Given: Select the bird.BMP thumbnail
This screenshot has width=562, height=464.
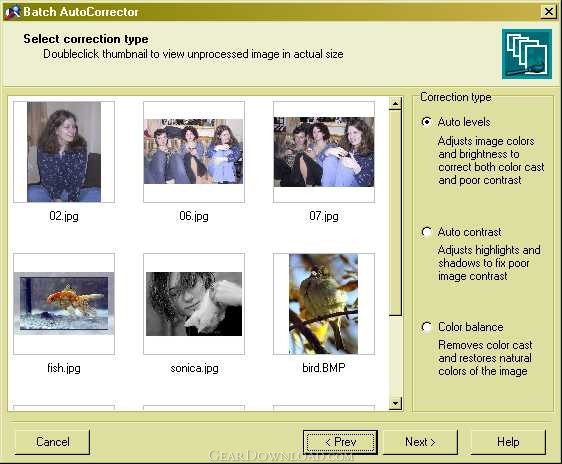Looking at the screenshot, I should click(x=324, y=304).
